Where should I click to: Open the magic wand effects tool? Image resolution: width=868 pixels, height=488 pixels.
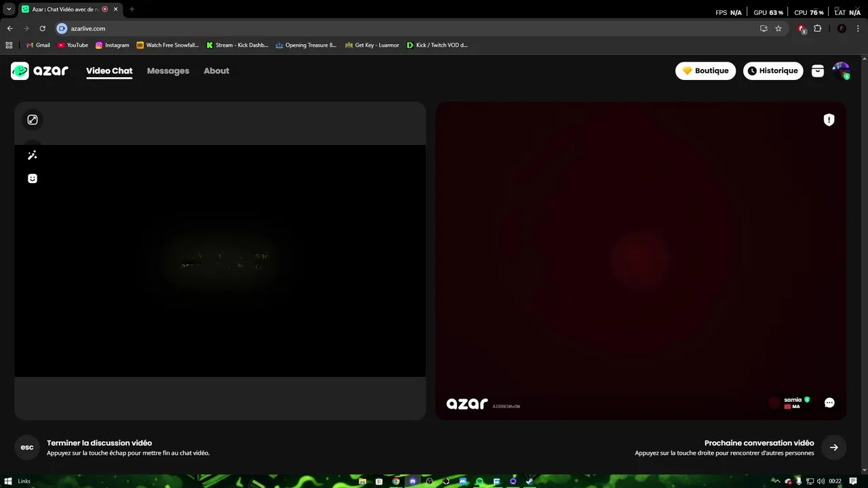point(33,155)
